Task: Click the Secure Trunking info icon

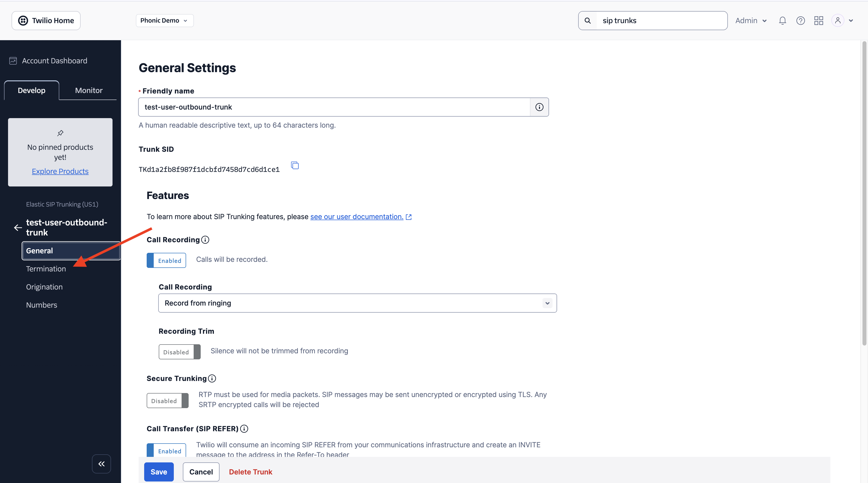Action: tap(212, 378)
